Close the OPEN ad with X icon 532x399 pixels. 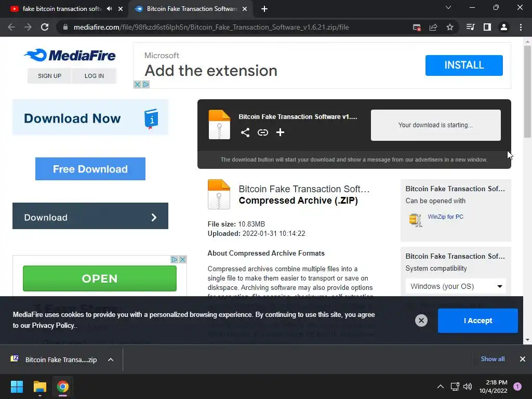point(182,259)
